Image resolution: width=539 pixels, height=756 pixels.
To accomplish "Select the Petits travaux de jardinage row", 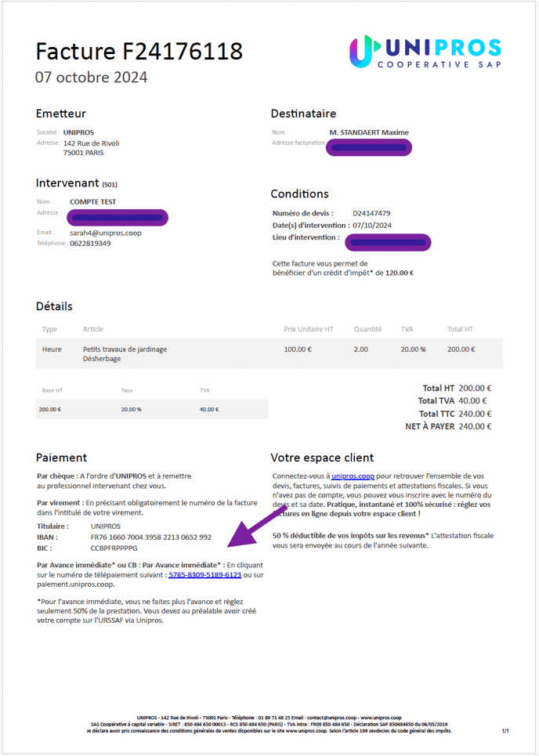I will click(x=269, y=354).
